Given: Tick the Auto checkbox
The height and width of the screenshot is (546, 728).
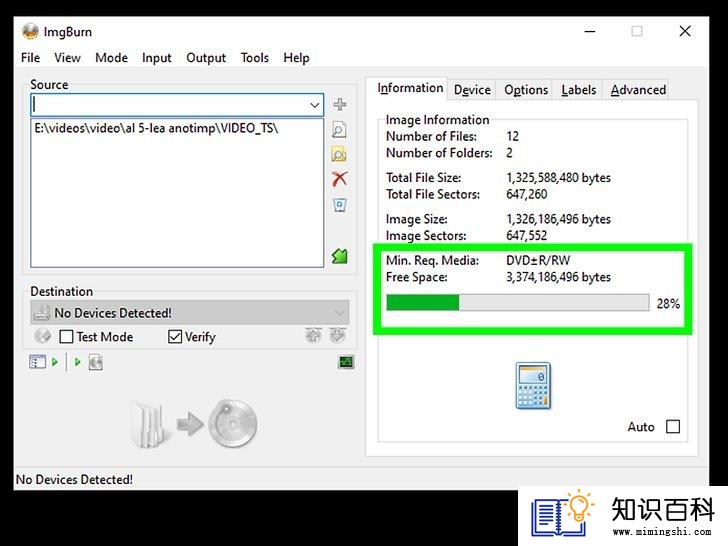Looking at the screenshot, I should click(673, 427).
